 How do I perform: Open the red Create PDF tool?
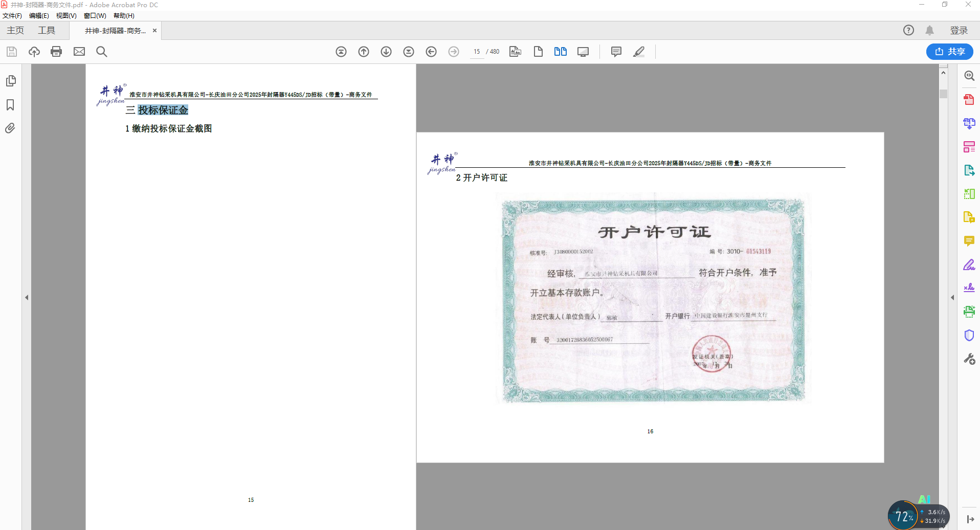pos(969,99)
